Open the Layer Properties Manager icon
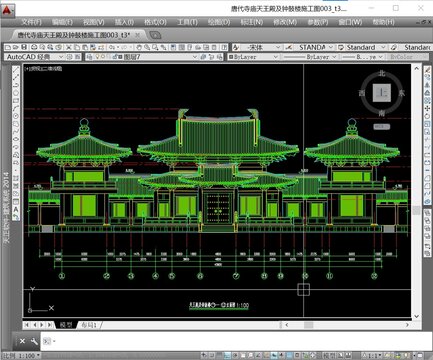The width and height of the screenshot is (433, 360). [89, 57]
